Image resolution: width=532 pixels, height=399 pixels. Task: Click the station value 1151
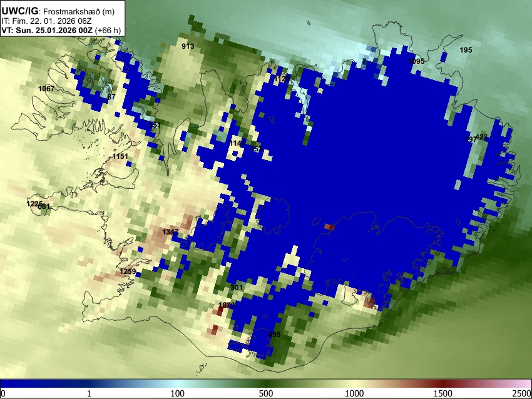click(x=120, y=156)
